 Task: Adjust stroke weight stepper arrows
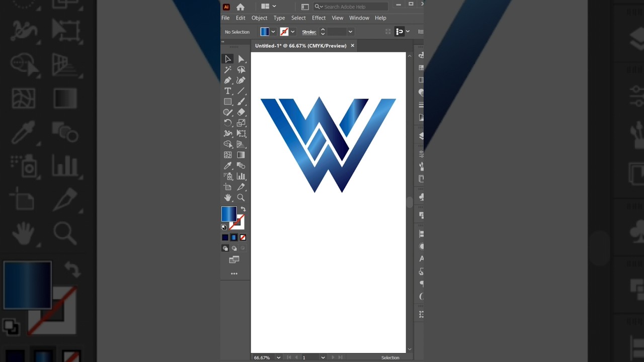click(323, 32)
